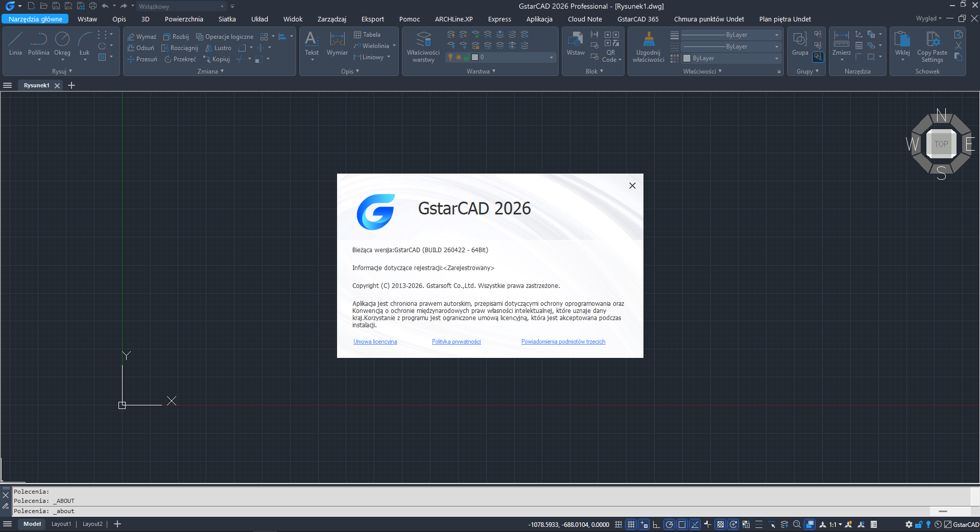Click the Kopiuj copy tool

(217, 59)
